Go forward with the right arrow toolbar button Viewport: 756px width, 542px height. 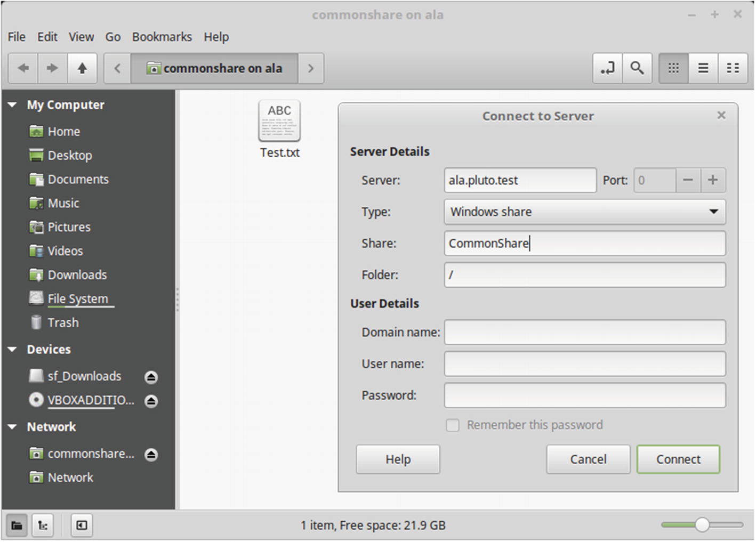52,68
